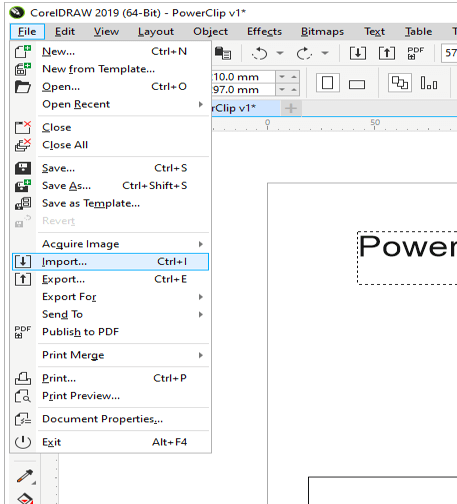Open the Table menu
This screenshot has height=504, width=457.
[419, 32]
